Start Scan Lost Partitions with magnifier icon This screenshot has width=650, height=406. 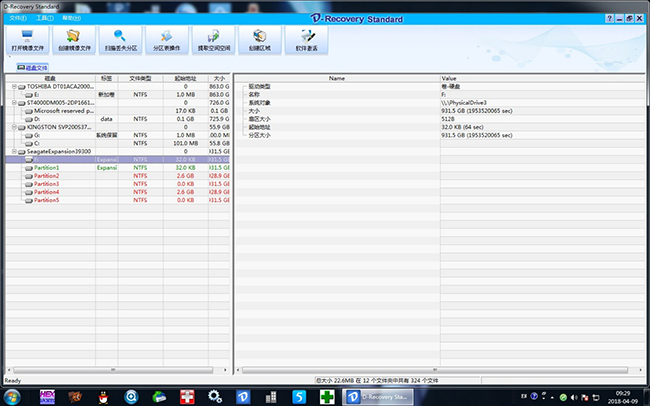[x=121, y=40]
